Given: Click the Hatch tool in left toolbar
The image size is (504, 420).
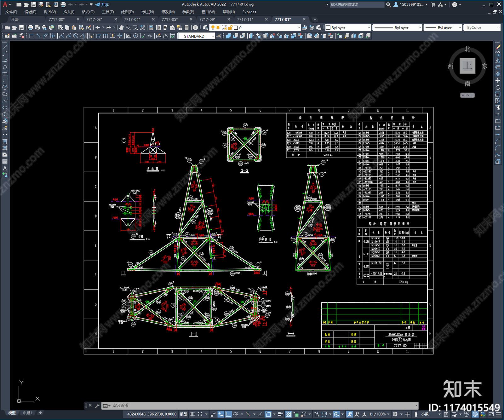Looking at the screenshot, I should [x=5, y=141].
